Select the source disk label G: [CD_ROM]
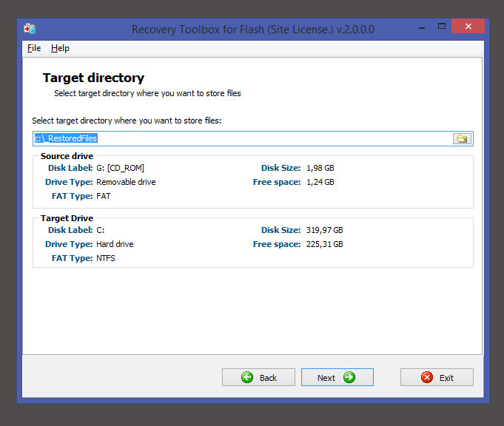Viewport: 504px width, 426px height. (x=120, y=168)
